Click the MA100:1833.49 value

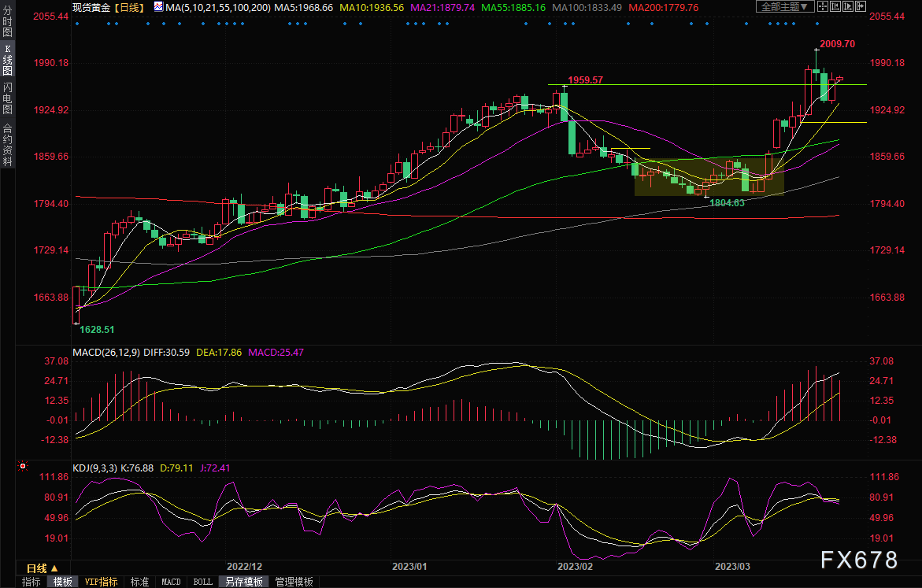[x=587, y=8]
